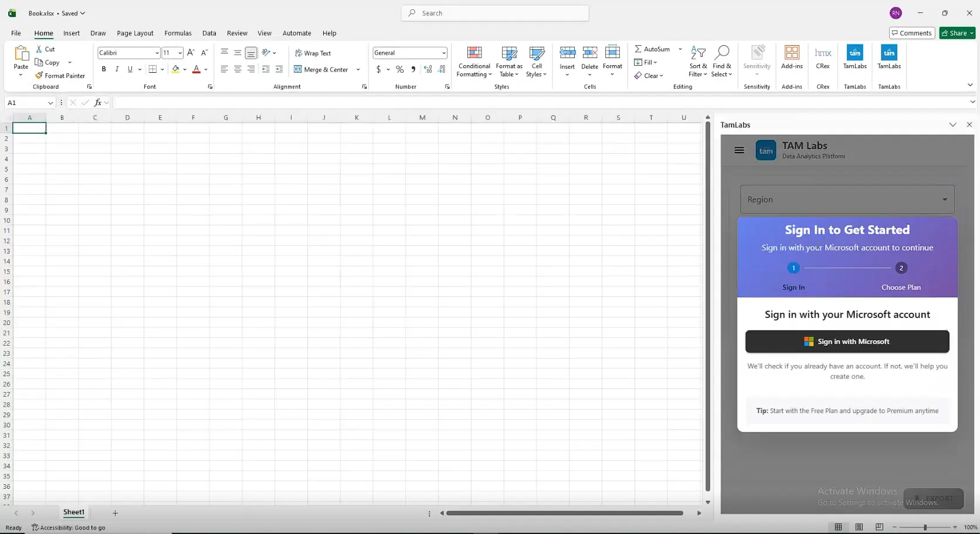Go to the Data tab

tap(209, 33)
